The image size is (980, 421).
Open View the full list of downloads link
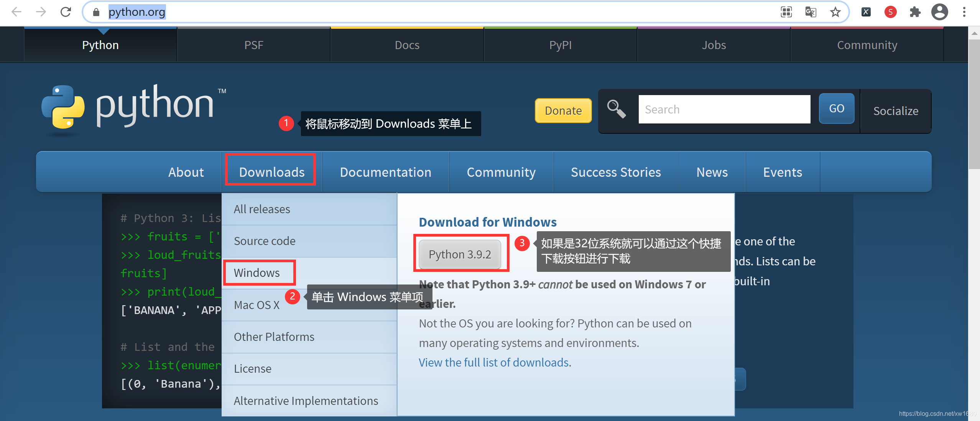click(x=494, y=362)
